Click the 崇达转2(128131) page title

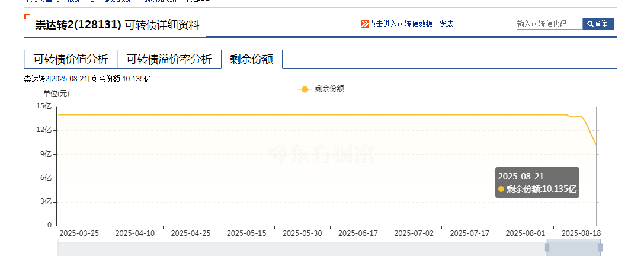78,25
